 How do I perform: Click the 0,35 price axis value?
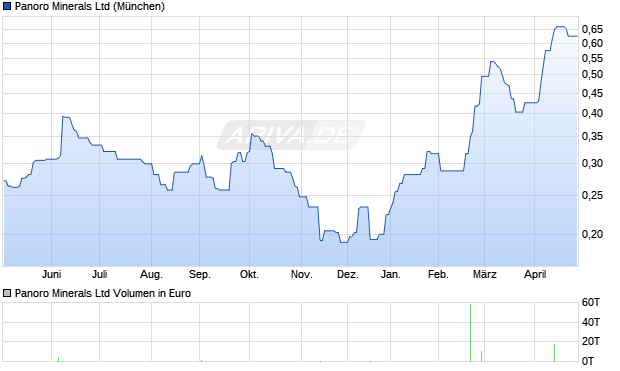click(x=592, y=136)
